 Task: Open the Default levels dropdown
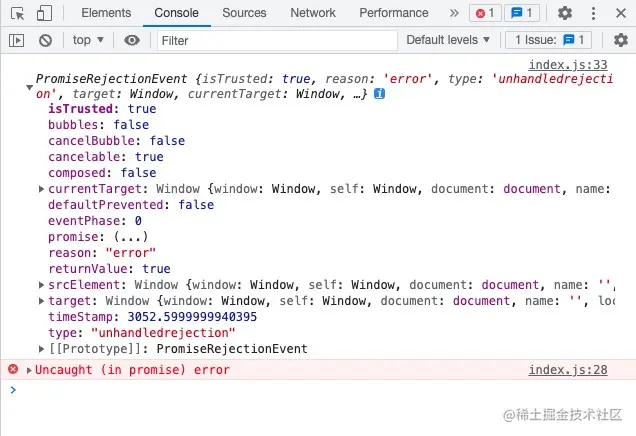(448, 40)
